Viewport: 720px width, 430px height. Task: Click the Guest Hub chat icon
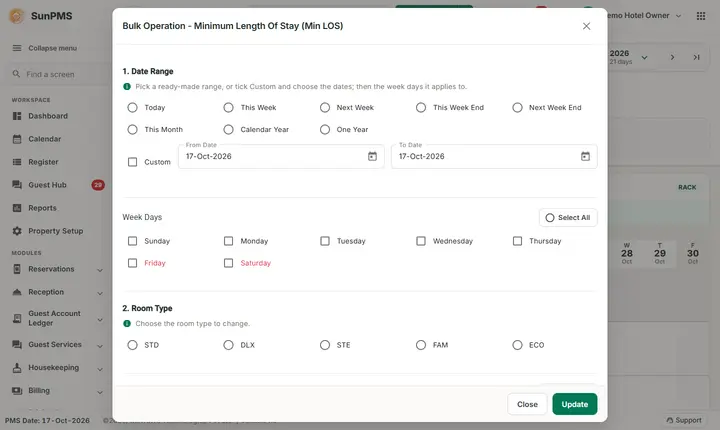[17, 185]
